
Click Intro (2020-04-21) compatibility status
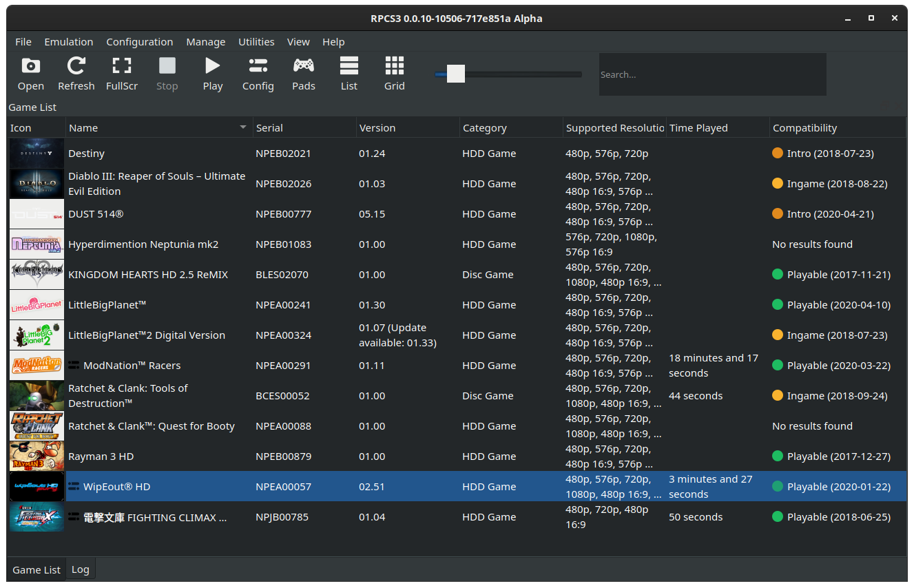823,214
